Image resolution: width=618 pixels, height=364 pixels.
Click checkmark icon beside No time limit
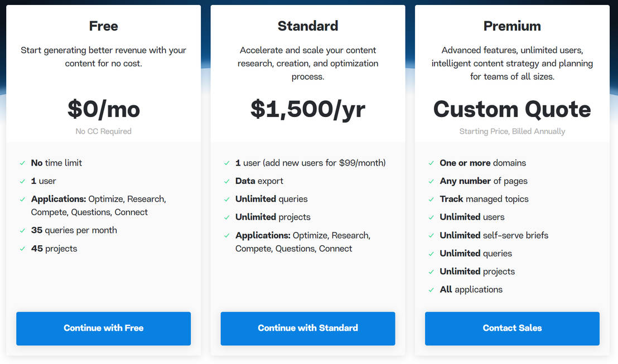coord(22,163)
